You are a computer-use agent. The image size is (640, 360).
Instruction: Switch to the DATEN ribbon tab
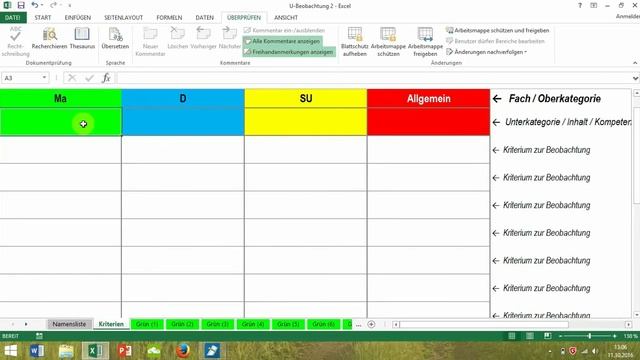pos(204,18)
